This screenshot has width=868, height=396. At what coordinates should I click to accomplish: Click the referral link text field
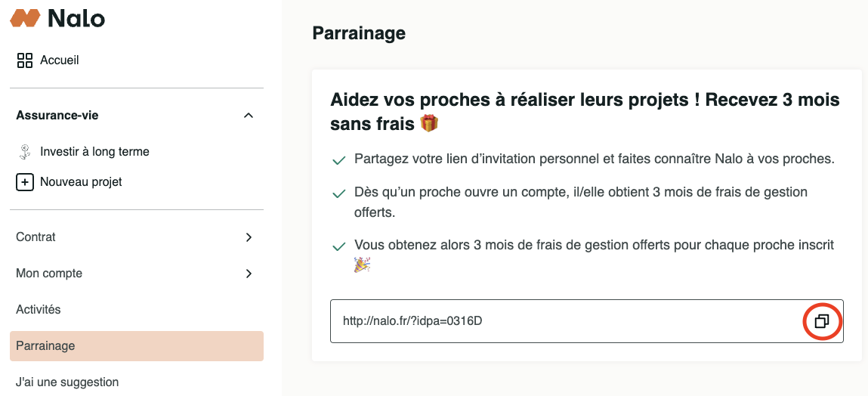click(559, 321)
